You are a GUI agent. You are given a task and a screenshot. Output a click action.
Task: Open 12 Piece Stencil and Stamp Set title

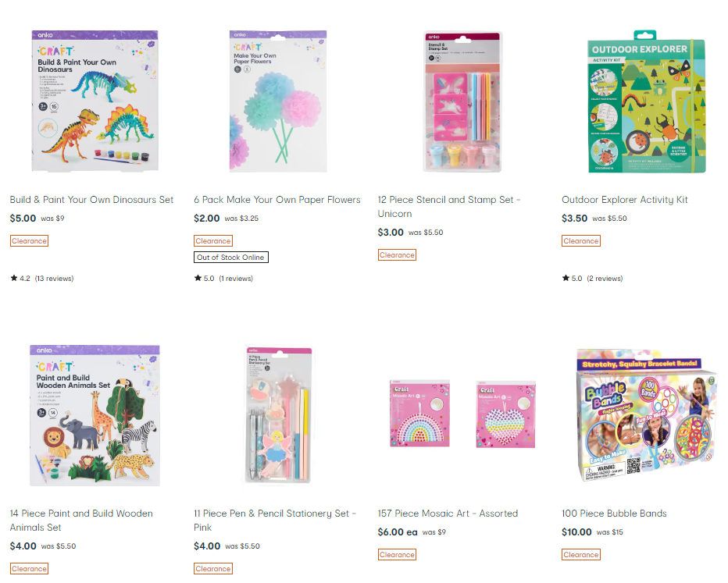pyautogui.click(x=449, y=206)
